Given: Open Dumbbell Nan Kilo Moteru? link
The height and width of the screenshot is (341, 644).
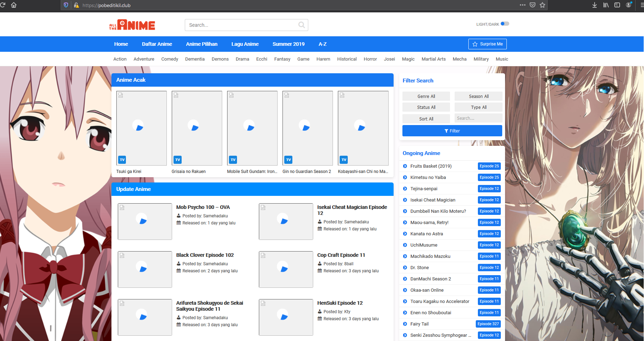Looking at the screenshot, I should [438, 211].
